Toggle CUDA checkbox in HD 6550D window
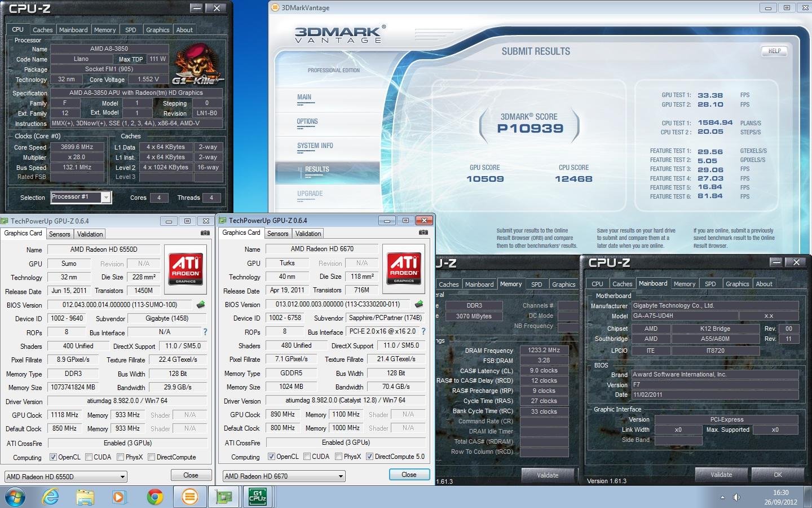The width and height of the screenshot is (812, 508). (89, 457)
